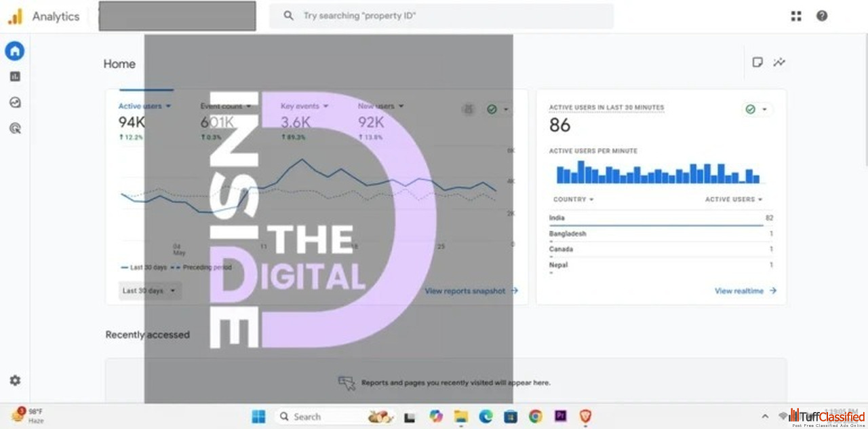Select the Event count metric tab
The height and width of the screenshot is (429, 868).
click(x=225, y=106)
